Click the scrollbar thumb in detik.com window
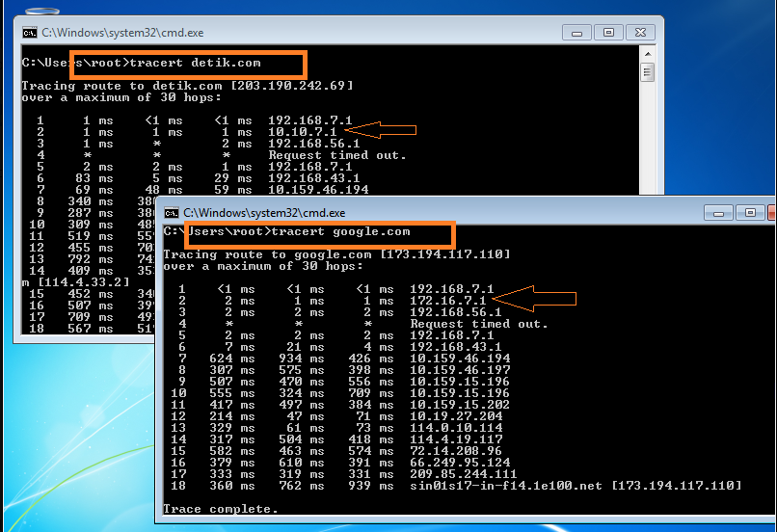Screen dimensions: 777x532 (647, 72)
